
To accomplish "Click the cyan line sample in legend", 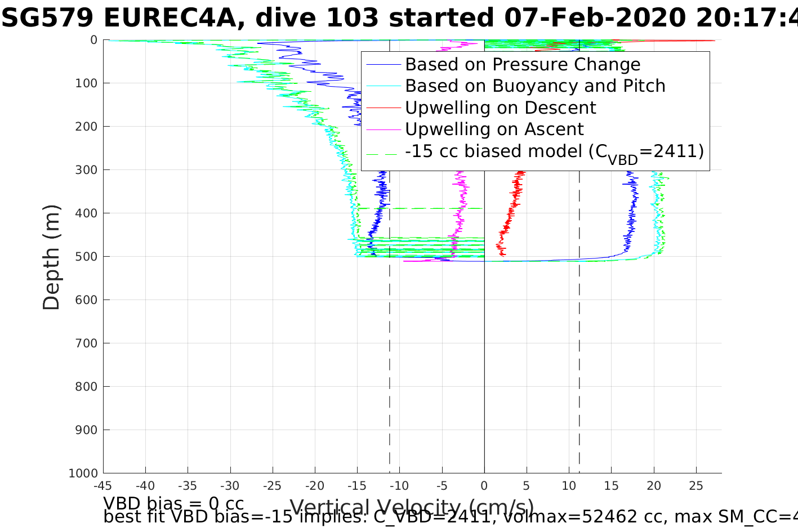I will coord(384,87).
